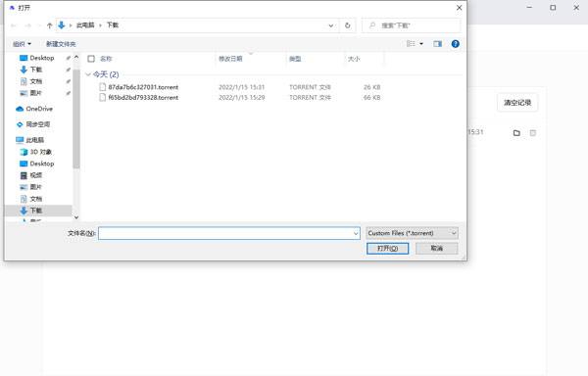Click the 取消 button
This screenshot has width=588, height=376.
(436, 249)
